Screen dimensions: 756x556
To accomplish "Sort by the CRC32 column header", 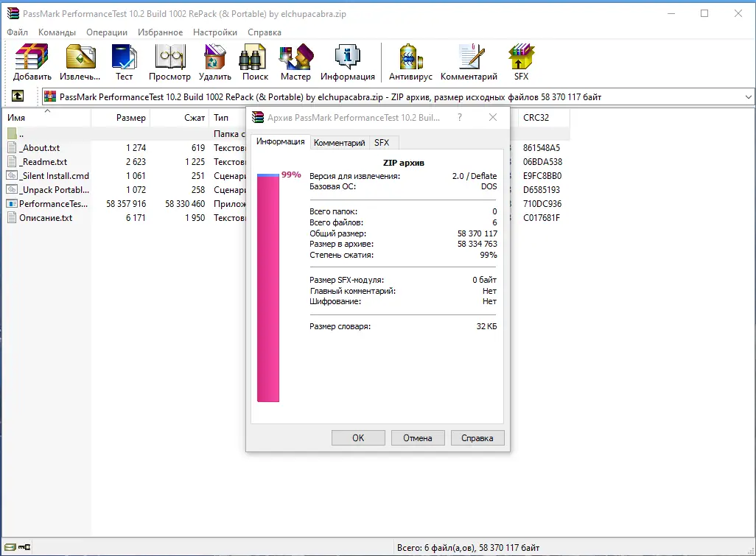I will tap(544, 118).
